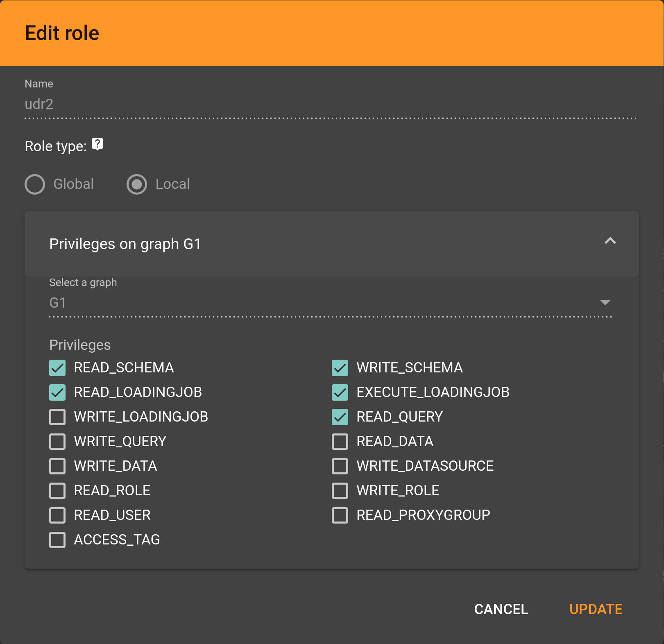Open the Select a graph dropdown
Viewport: 664px width, 644px height.
330,303
